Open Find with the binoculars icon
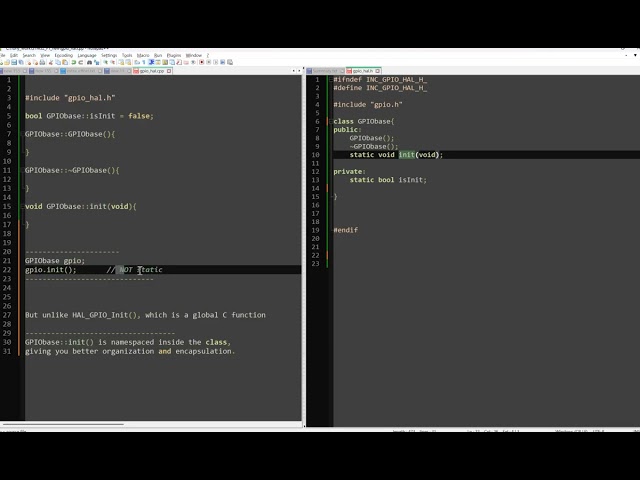640x480 pixels. point(89,62)
